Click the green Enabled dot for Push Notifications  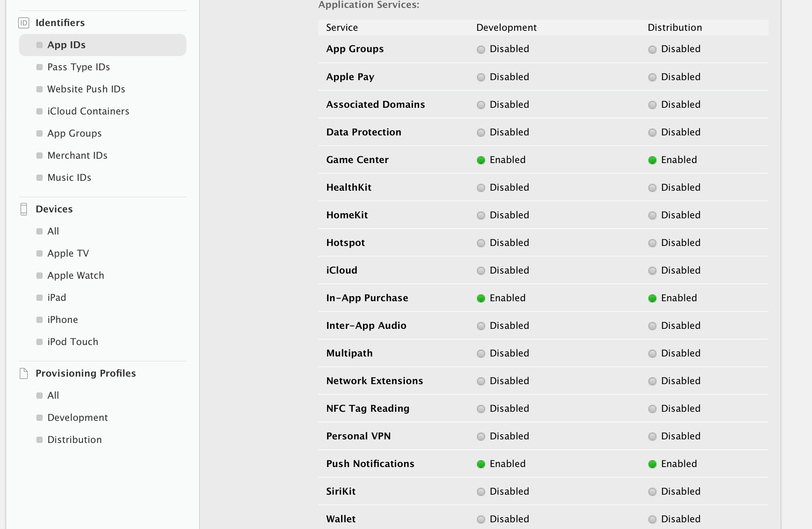tap(481, 464)
